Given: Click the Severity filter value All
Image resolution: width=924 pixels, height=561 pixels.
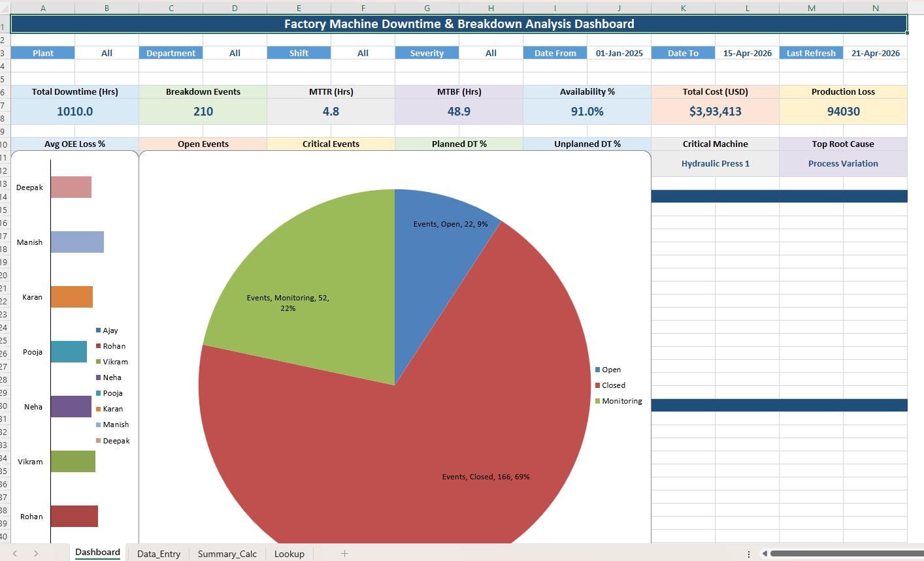Looking at the screenshot, I should [x=491, y=53].
